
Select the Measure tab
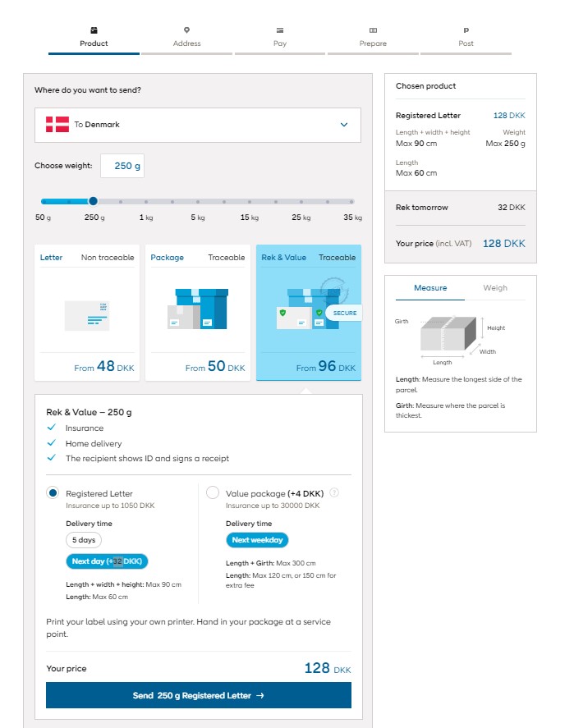tap(430, 288)
